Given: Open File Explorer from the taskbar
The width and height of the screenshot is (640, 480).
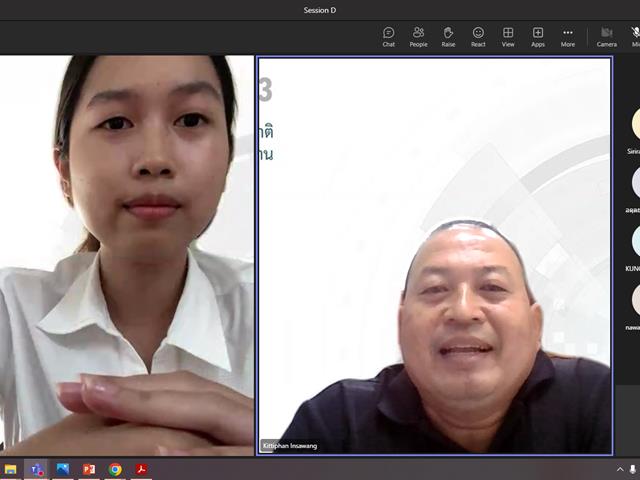Looking at the screenshot, I should tap(10, 469).
